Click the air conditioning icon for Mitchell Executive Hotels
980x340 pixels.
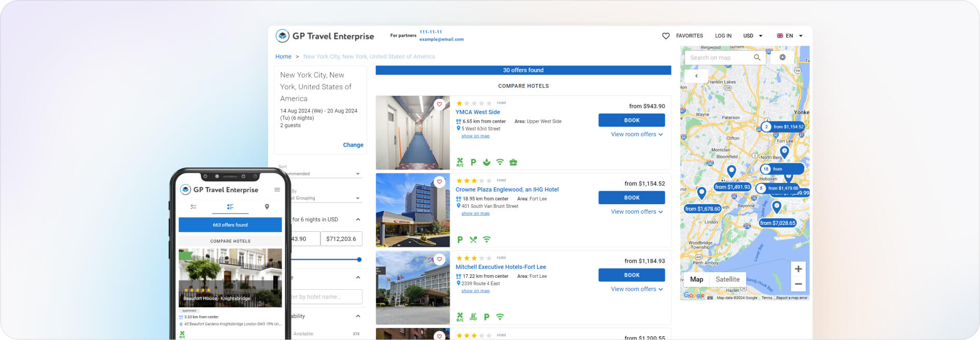(460, 317)
